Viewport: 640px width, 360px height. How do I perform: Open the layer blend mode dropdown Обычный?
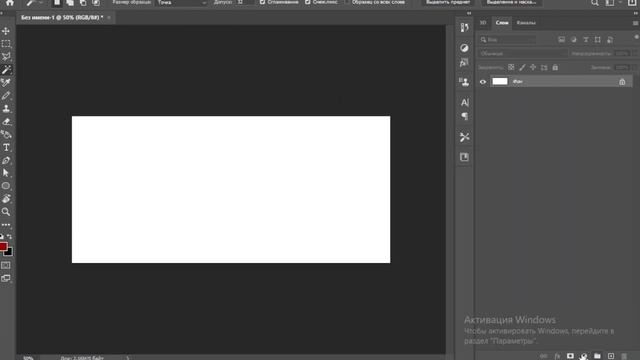[x=523, y=53]
